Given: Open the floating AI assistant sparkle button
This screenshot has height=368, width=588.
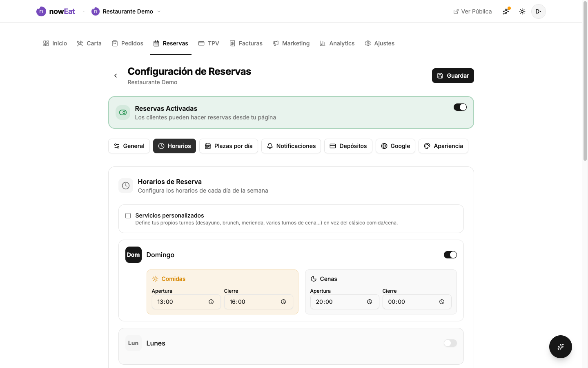Looking at the screenshot, I should 561,347.
